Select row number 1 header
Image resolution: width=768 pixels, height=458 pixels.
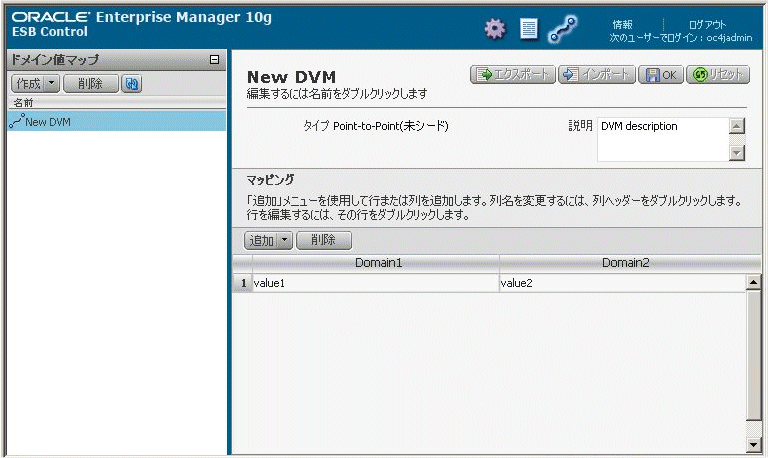[243, 283]
